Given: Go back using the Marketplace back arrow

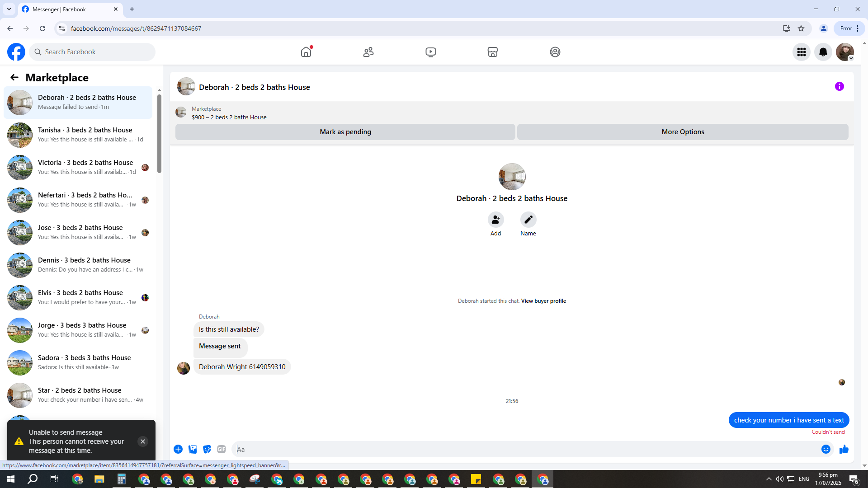Looking at the screenshot, I should point(14,77).
